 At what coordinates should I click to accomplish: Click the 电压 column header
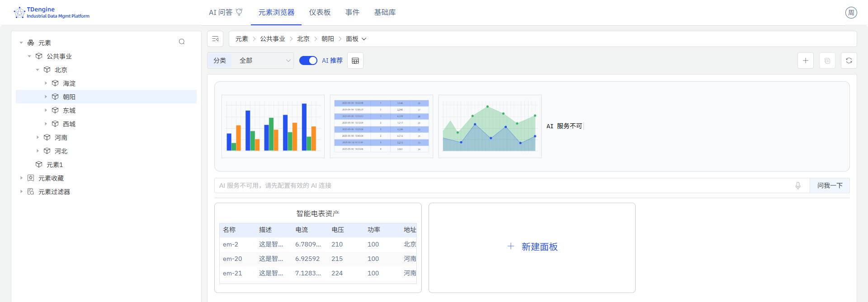click(x=338, y=230)
